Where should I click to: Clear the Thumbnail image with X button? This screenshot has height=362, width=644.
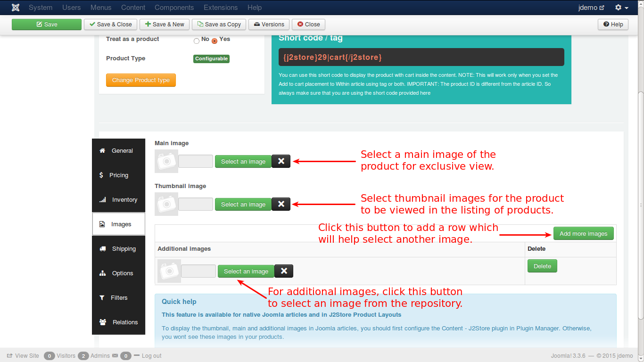coord(281,204)
